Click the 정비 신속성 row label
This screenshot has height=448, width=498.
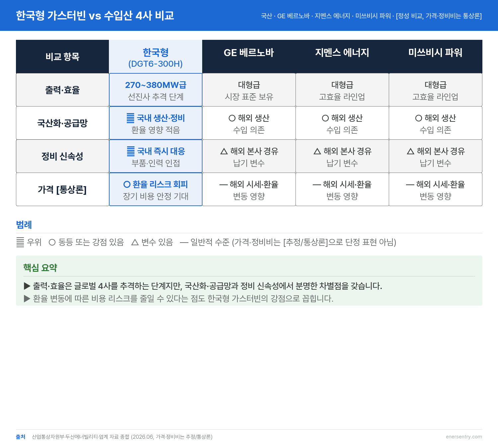click(x=62, y=156)
